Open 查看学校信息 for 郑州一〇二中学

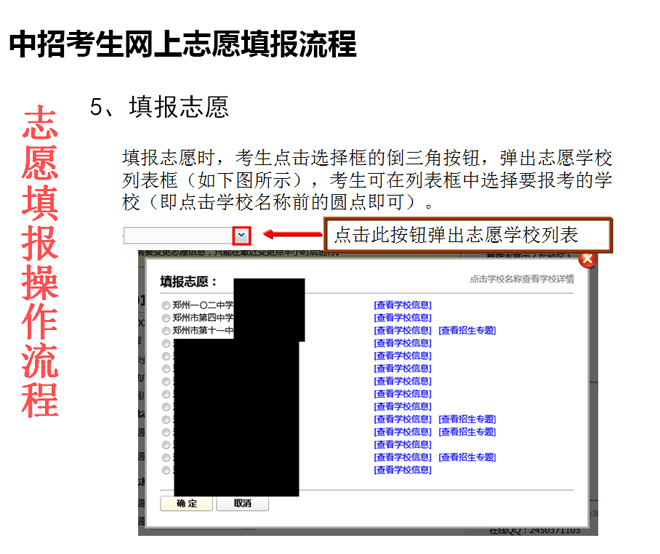pos(402,305)
